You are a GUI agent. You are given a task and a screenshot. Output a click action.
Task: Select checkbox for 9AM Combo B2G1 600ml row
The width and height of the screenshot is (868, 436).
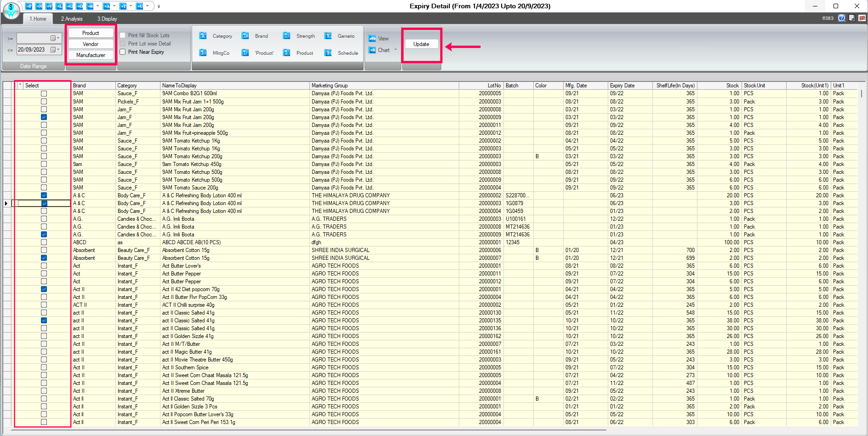(44, 93)
